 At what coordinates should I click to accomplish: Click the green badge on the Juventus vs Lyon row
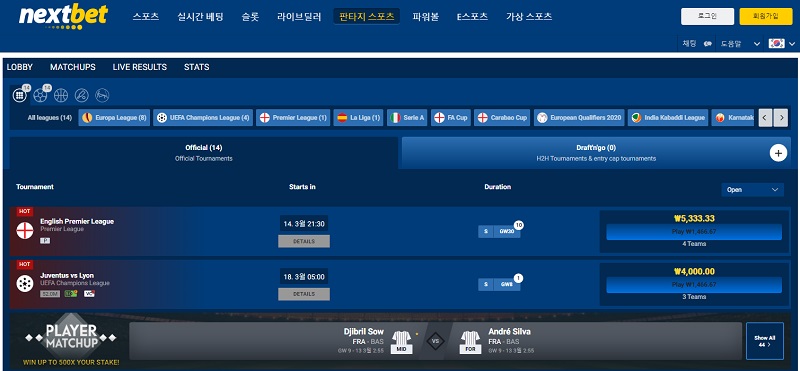click(71, 293)
